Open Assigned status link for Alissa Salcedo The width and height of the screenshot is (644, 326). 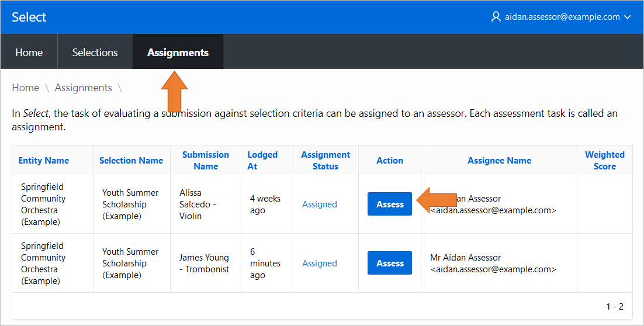(x=319, y=204)
